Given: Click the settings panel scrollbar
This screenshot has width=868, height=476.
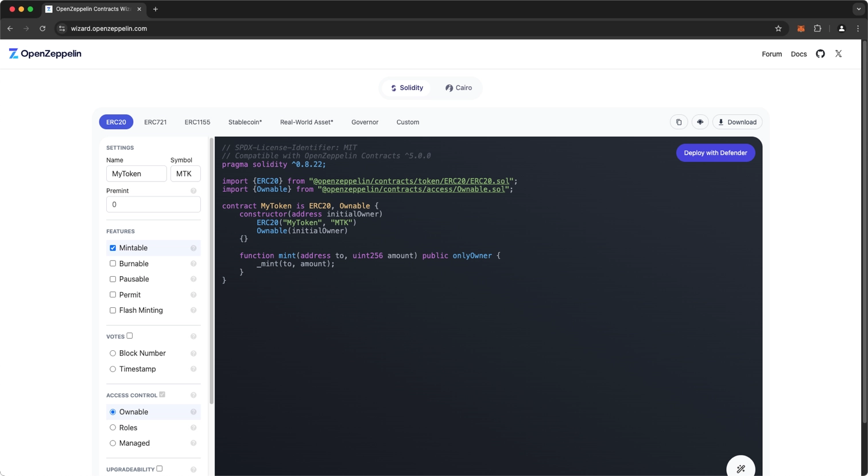Looking at the screenshot, I should coord(211,271).
